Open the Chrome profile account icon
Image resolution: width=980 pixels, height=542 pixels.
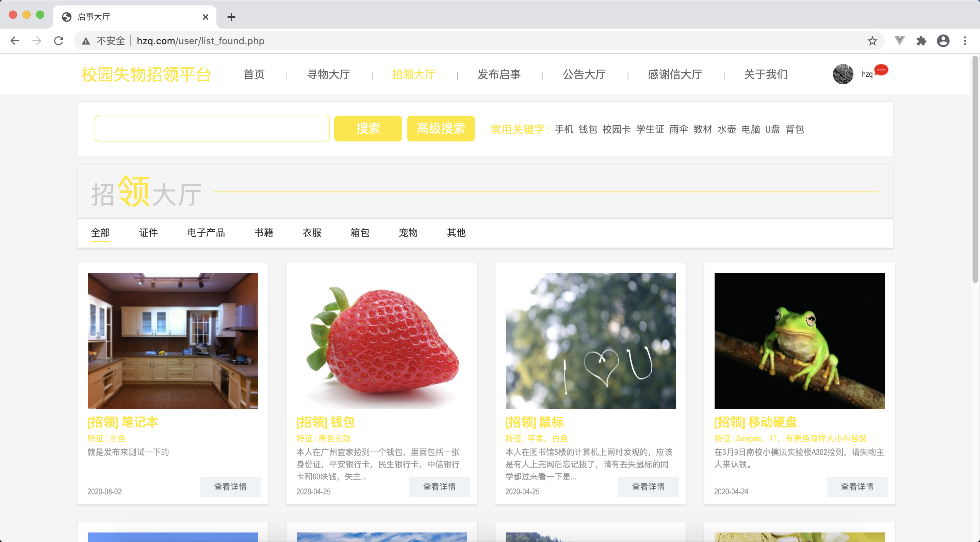point(943,41)
